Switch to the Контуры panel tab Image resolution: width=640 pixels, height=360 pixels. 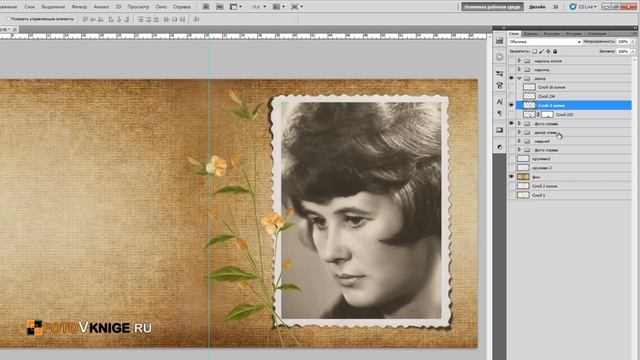point(552,33)
